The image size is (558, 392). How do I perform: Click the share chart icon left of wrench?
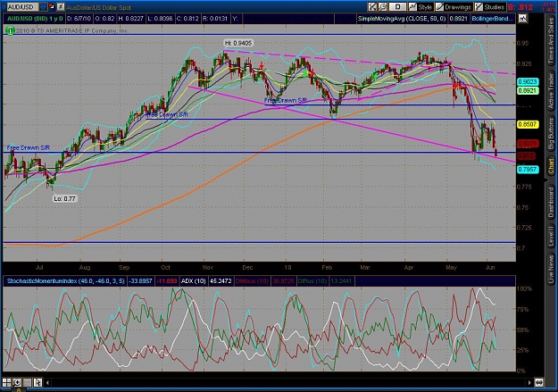pos(372,7)
